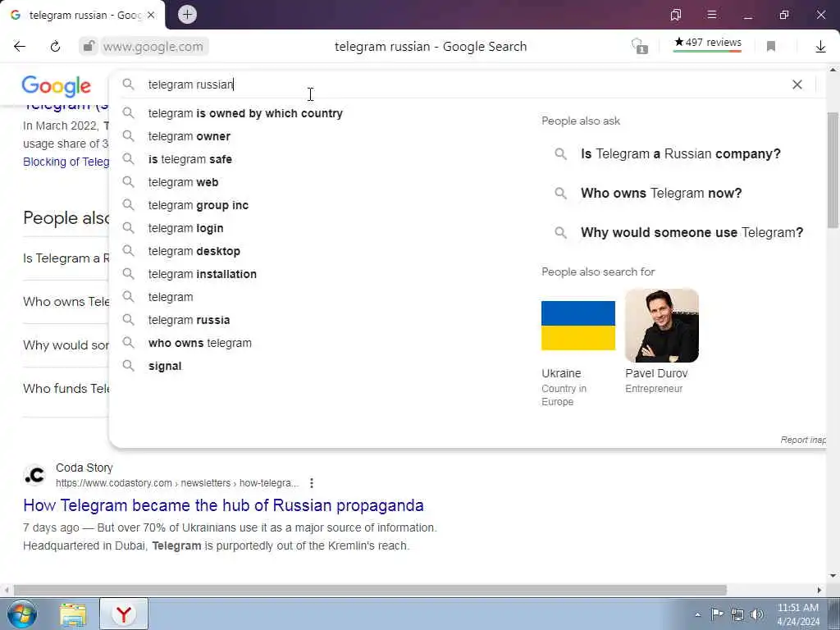This screenshot has height=630, width=840.
Task: Choose suggestion telegram login
Action: pyautogui.click(x=186, y=229)
